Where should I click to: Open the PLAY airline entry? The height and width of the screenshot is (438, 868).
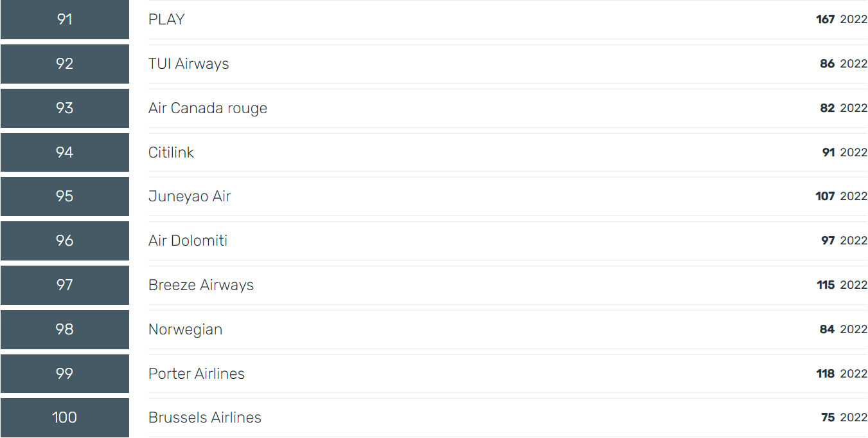pos(166,19)
